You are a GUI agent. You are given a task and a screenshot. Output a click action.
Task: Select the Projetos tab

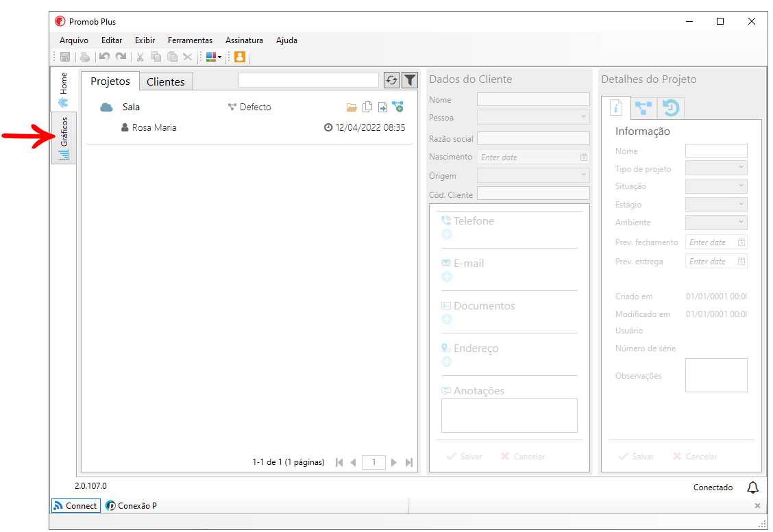pyautogui.click(x=110, y=81)
